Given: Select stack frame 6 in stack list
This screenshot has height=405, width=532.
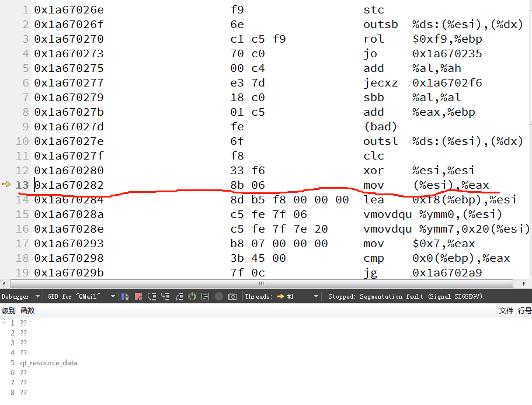Looking at the screenshot, I should click(x=266, y=373).
